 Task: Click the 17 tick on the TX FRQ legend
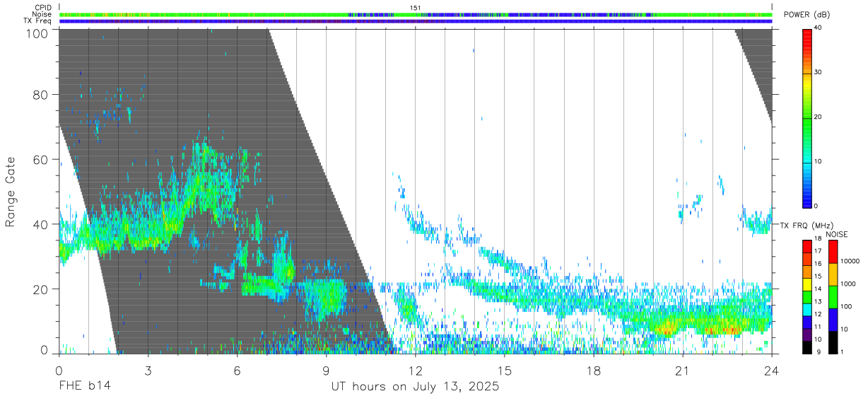pyautogui.click(x=819, y=251)
